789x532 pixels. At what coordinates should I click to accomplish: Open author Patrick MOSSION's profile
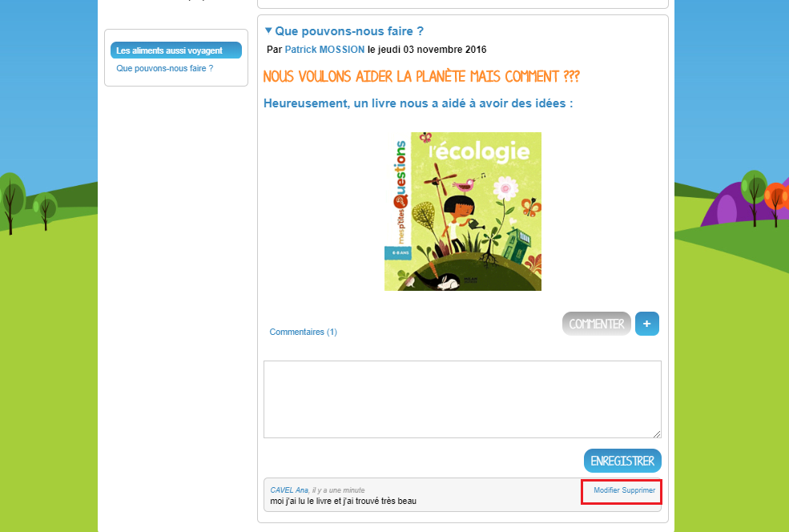[324, 50]
